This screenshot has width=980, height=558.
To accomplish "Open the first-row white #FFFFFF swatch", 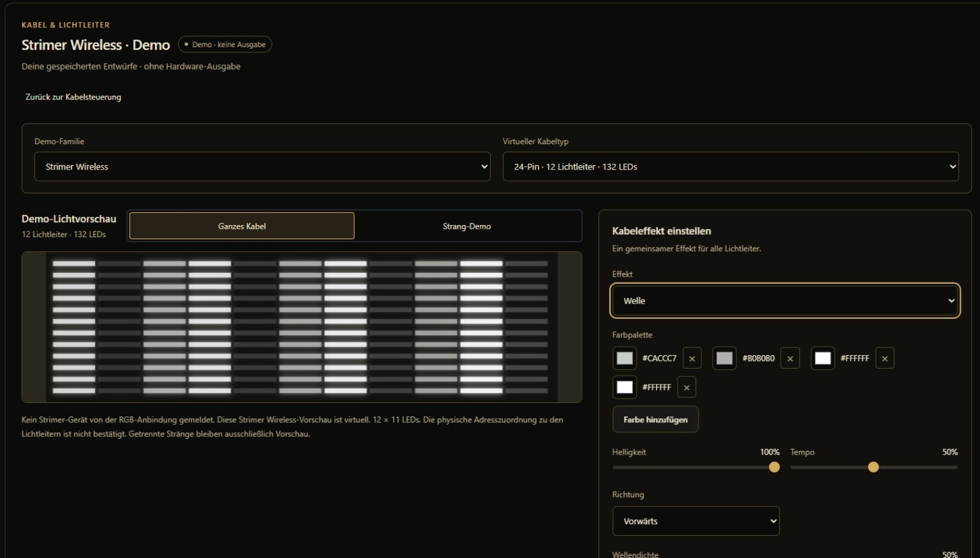I will [823, 358].
